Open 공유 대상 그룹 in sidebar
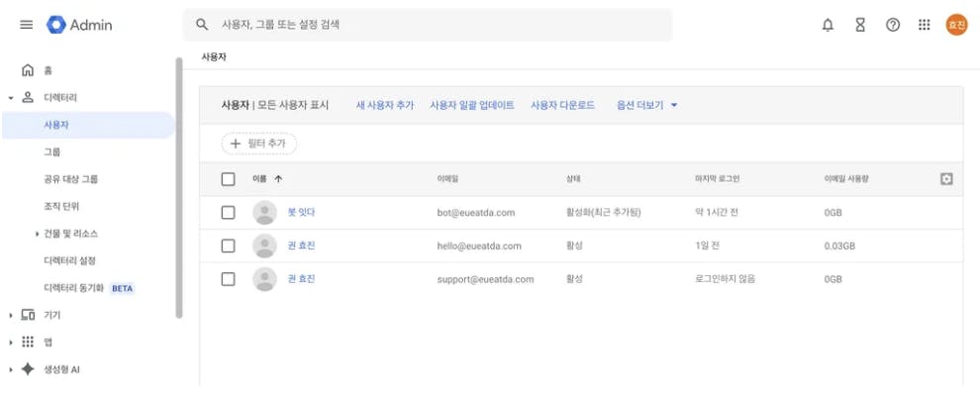The width and height of the screenshot is (980, 398). 70,179
